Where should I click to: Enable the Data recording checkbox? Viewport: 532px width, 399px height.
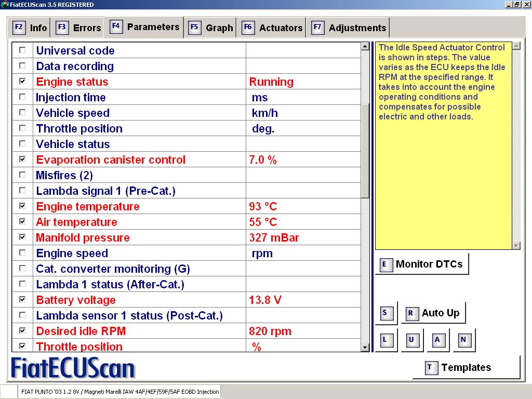22,66
